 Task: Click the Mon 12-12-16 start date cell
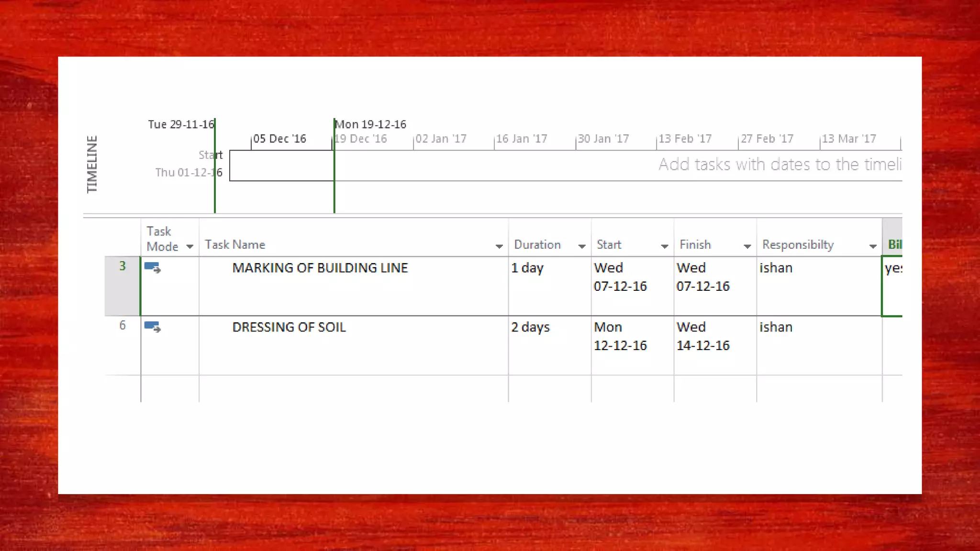click(620, 336)
